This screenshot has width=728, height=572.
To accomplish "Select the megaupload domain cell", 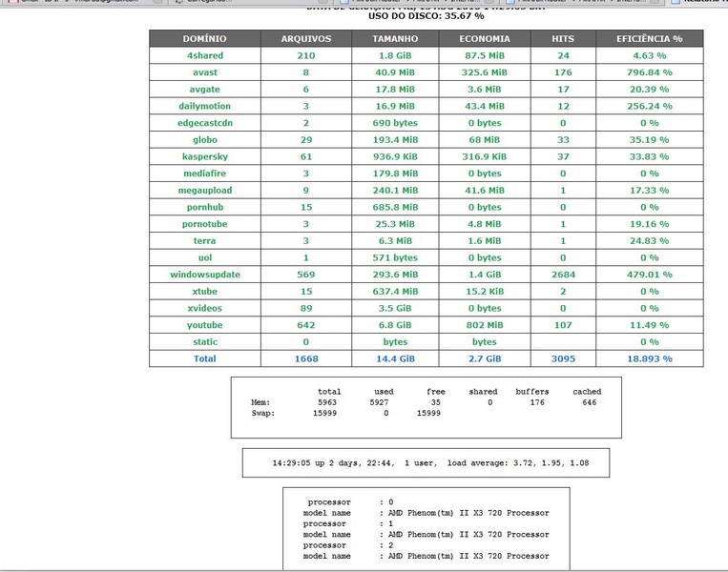I will pos(205,191).
